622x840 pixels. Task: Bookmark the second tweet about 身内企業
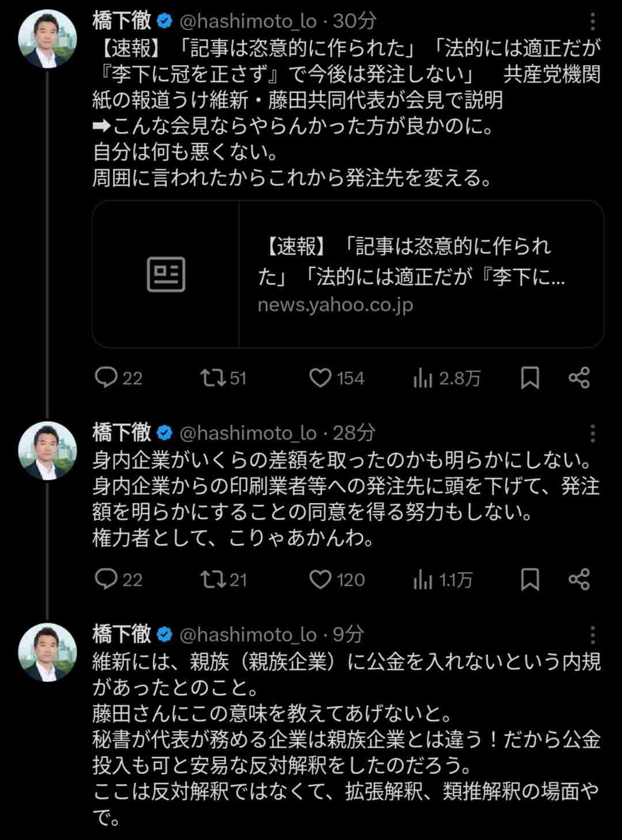[530, 580]
